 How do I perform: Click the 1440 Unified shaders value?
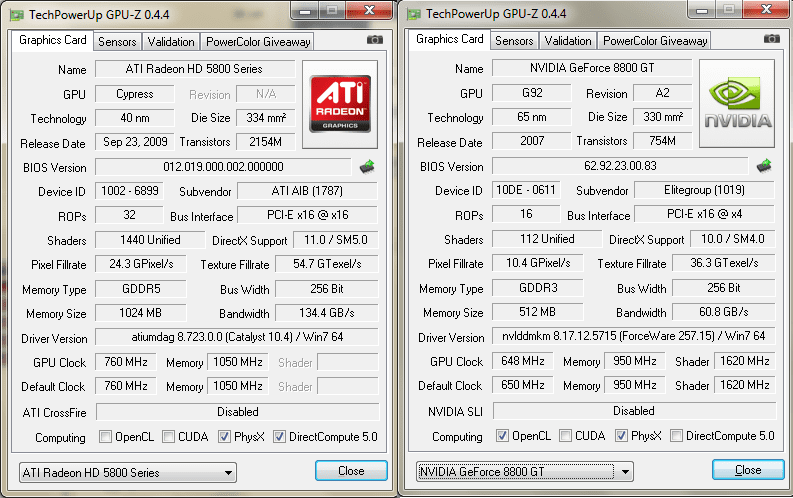tap(150, 240)
